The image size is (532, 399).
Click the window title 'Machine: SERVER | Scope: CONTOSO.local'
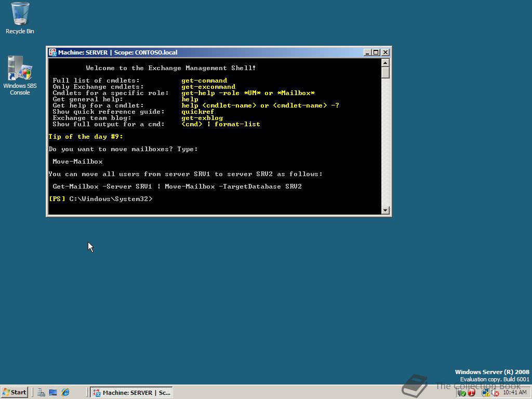pyautogui.click(x=118, y=52)
